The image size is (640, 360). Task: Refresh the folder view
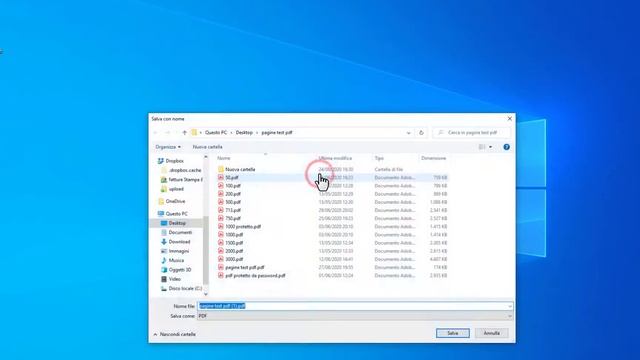pos(421,133)
